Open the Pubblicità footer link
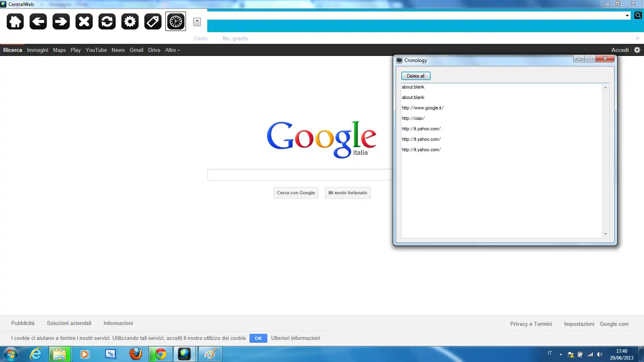644x362 pixels. 23,323
